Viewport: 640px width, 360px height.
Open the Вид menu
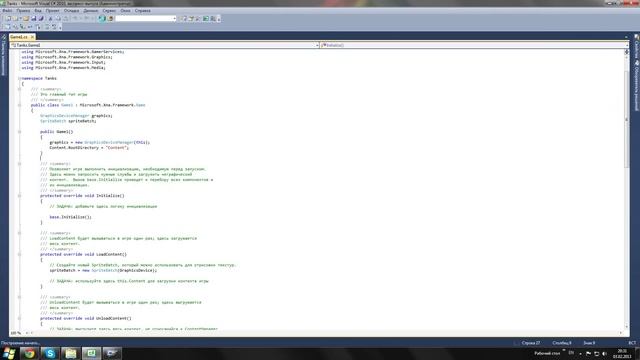38,11
